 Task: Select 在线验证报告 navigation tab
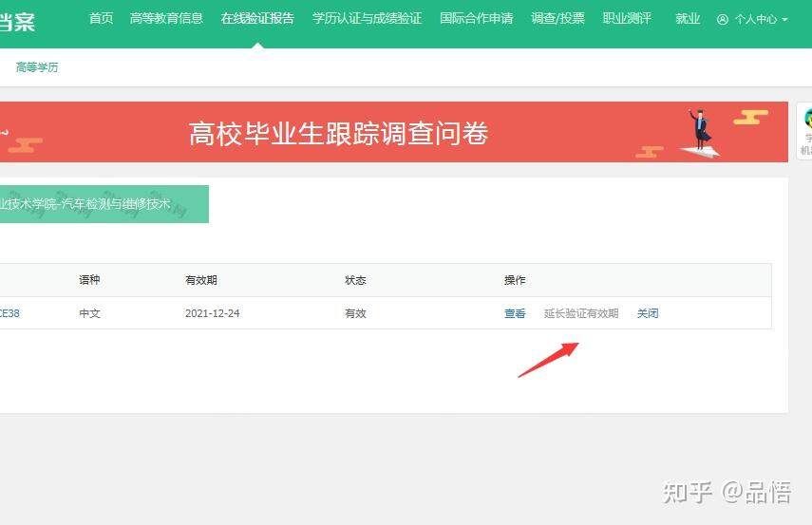[x=257, y=19]
